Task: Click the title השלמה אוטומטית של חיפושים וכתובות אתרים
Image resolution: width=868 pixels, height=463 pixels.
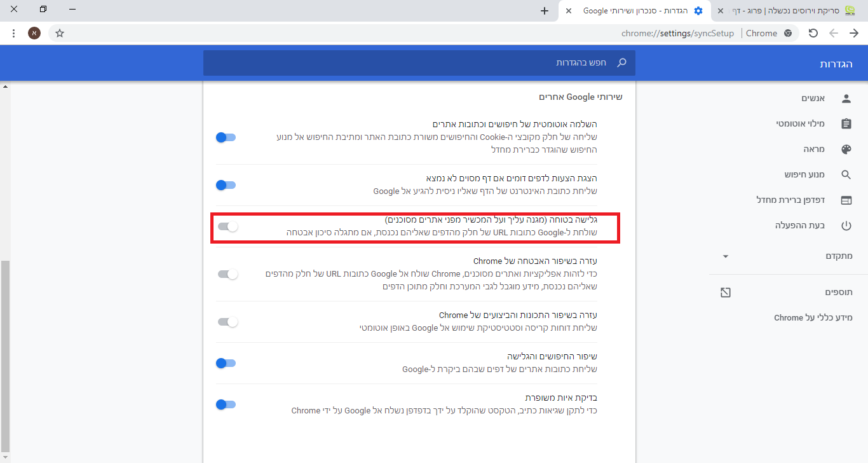Action: point(515,124)
